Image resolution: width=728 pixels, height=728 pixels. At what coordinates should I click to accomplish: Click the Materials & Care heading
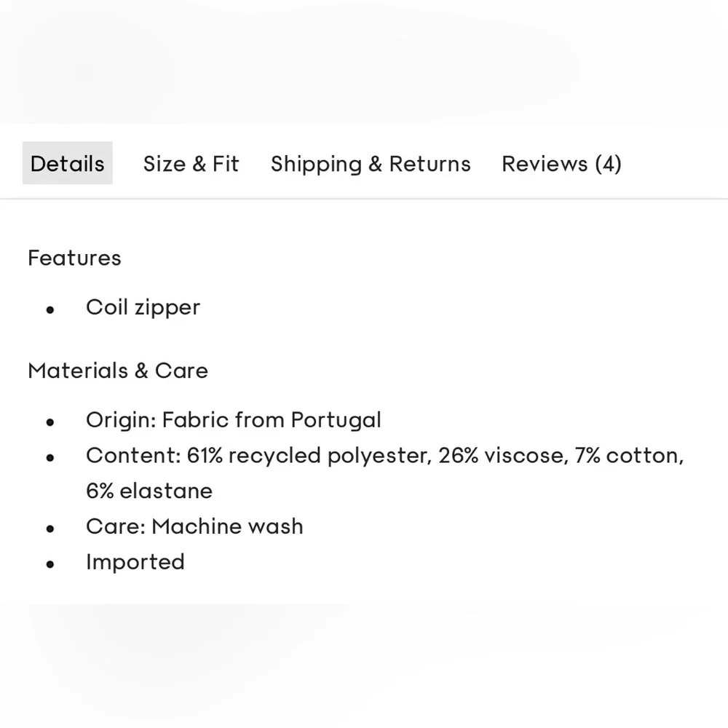coord(118,371)
